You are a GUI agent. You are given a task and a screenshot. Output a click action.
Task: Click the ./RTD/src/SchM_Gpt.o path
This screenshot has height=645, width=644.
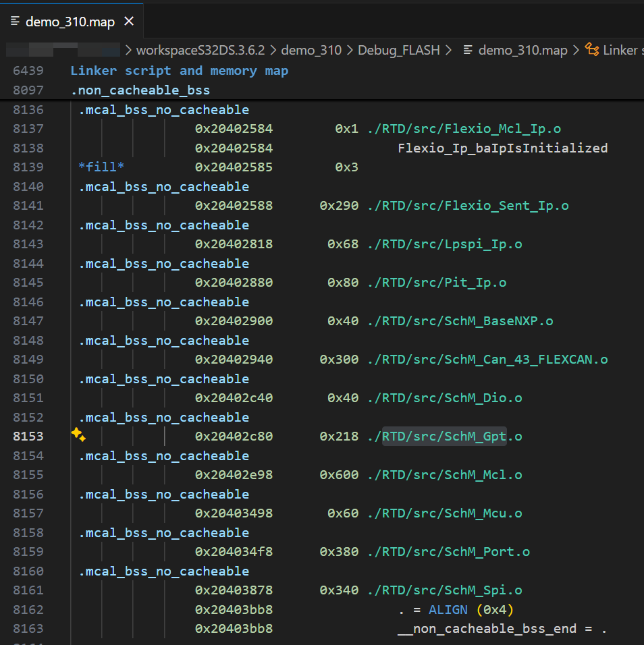(445, 437)
